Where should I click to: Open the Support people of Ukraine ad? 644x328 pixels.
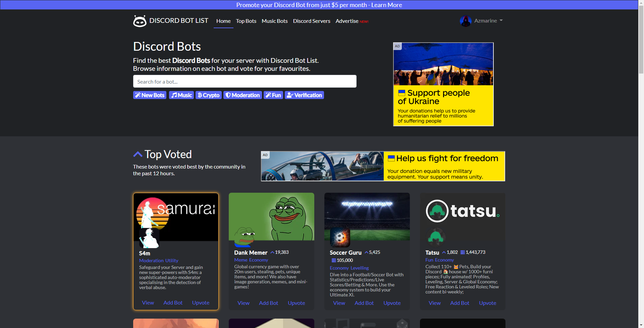coord(443,84)
